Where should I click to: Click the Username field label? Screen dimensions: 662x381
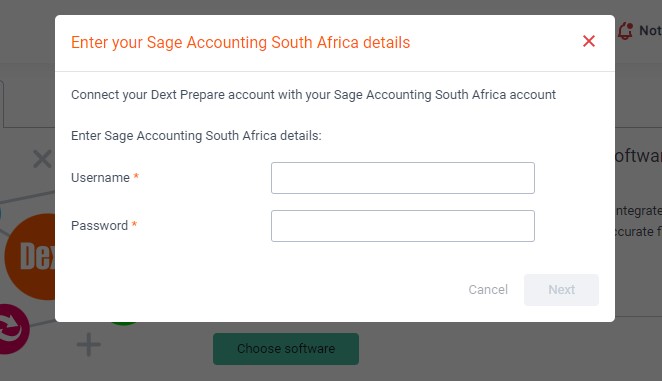point(100,178)
